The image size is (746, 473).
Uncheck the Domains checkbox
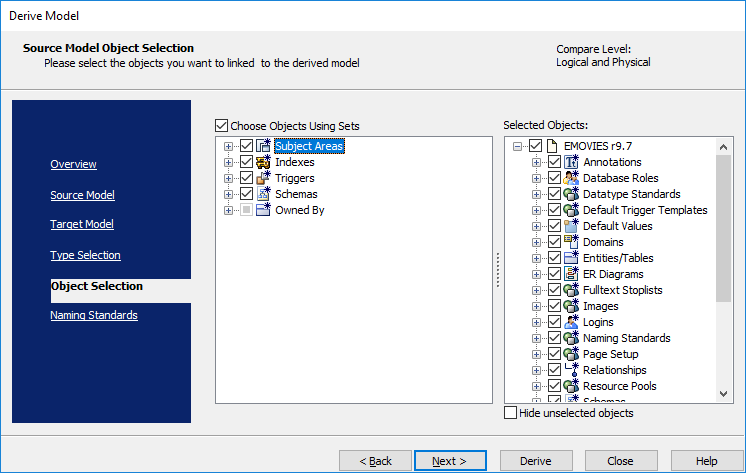click(554, 242)
